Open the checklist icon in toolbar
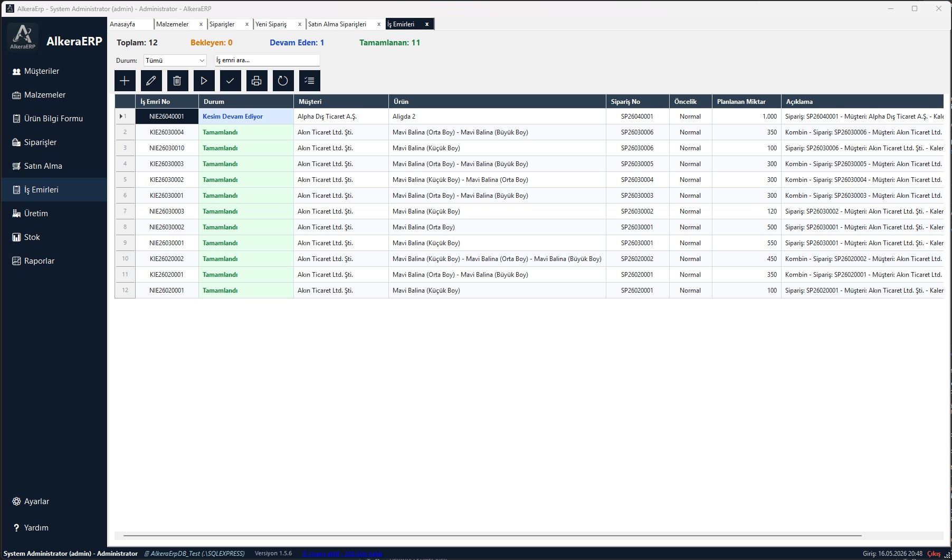Viewport: 952px width, 560px height. (x=309, y=81)
